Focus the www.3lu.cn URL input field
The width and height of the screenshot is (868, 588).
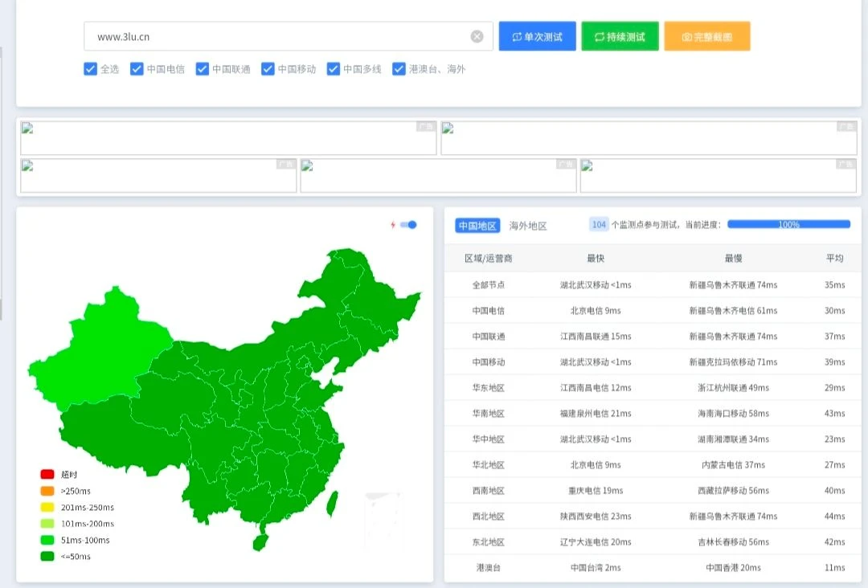273,36
